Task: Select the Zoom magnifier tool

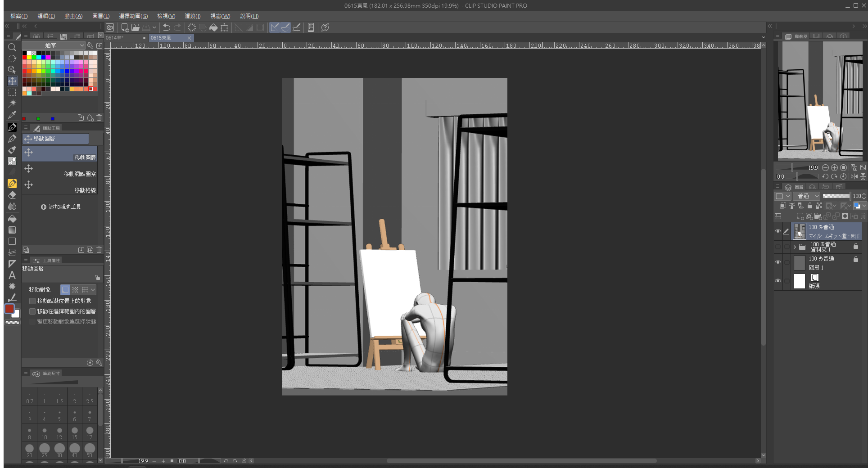Action: click(x=12, y=47)
